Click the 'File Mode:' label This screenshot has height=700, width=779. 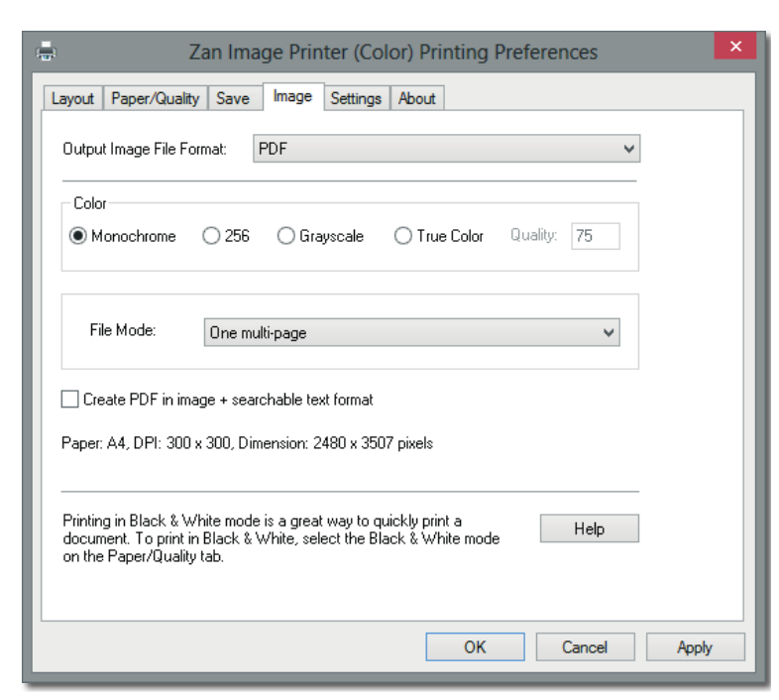123,330
